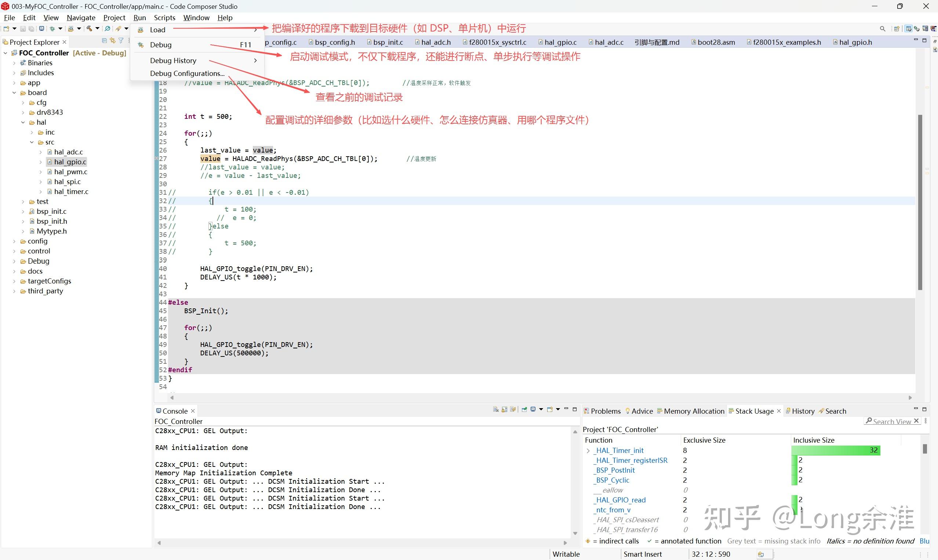Click the Open Perspective icon
This screenshot has height=560, width=938.
897,29
